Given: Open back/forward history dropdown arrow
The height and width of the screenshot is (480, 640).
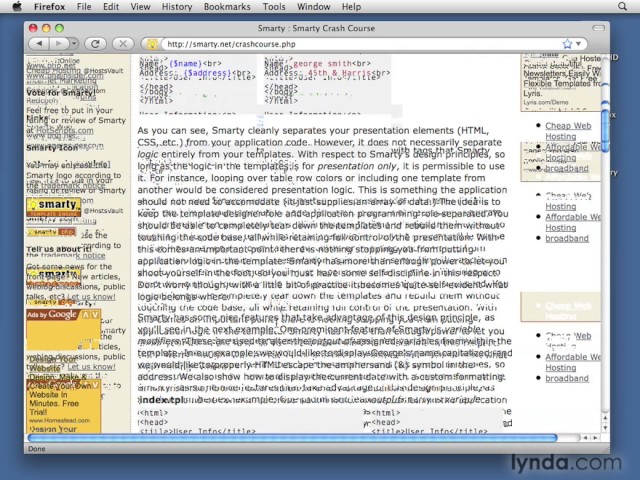Looking at the screenshot, I should point(73,43).
